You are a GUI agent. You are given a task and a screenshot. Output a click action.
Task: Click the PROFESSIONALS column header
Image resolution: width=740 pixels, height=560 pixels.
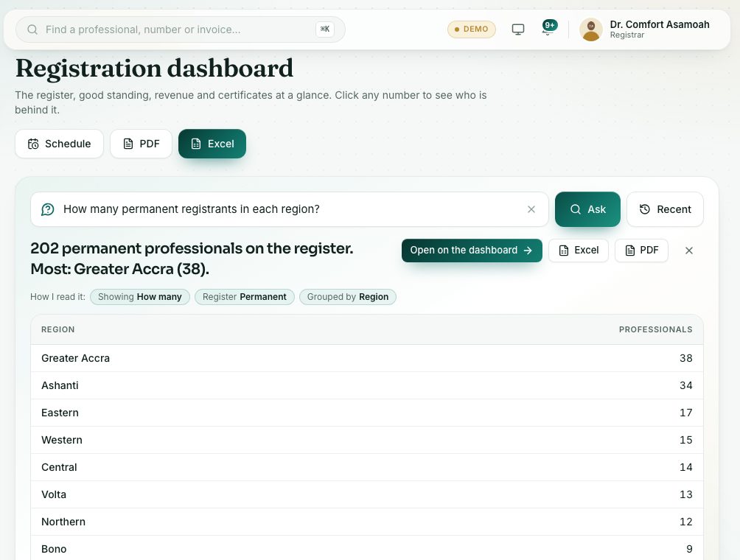[655, 330]
